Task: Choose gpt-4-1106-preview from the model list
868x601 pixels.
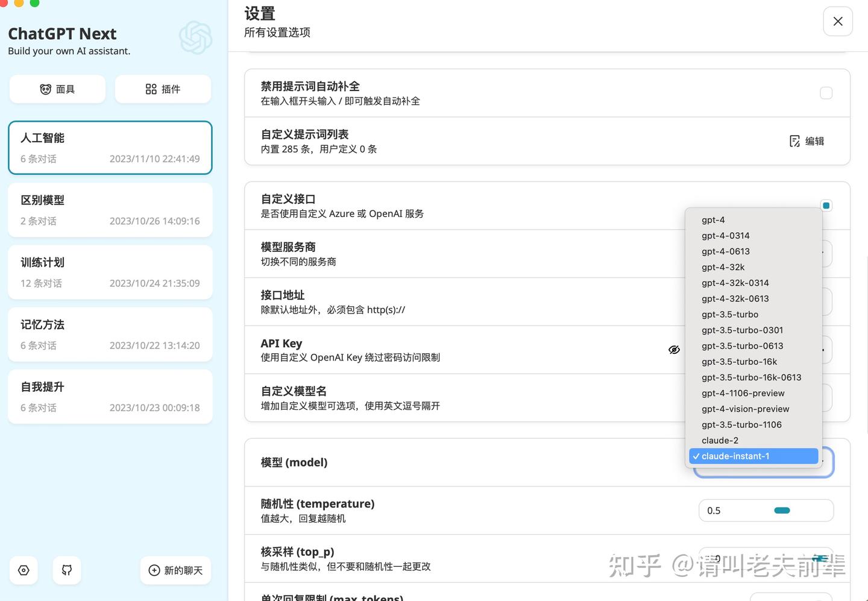Action: coord(753,393)
